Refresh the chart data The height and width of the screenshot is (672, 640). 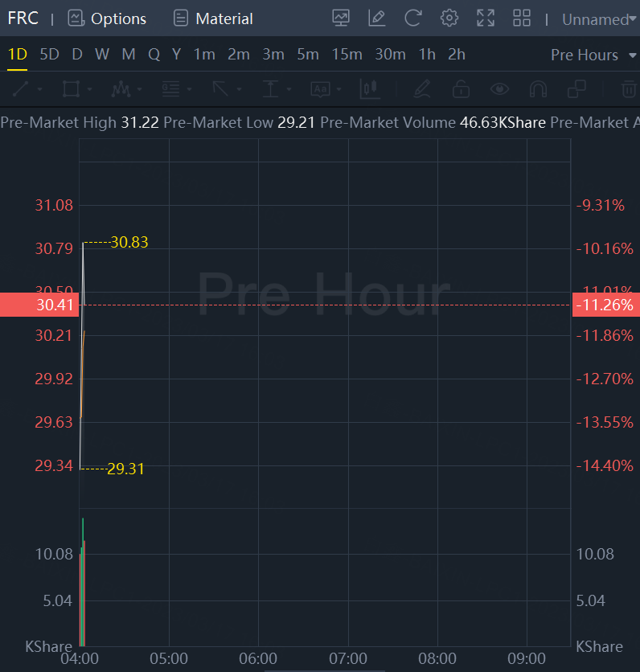[412, 18]
